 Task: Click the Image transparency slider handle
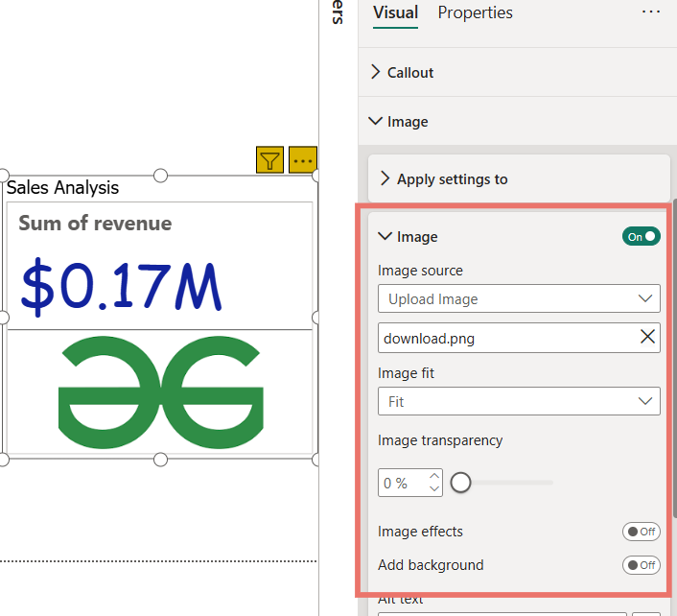[x=460, y=483]
